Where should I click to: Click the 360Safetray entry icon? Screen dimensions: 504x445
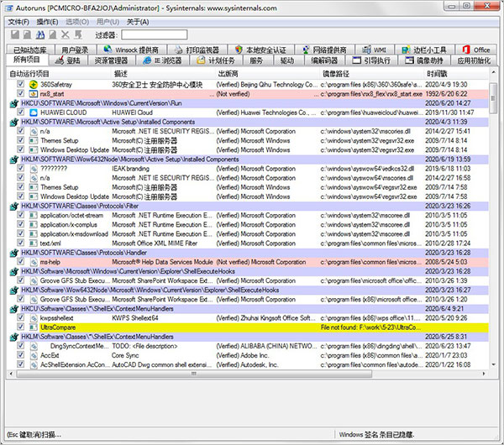pyautogui.click(x=34, y=85)
